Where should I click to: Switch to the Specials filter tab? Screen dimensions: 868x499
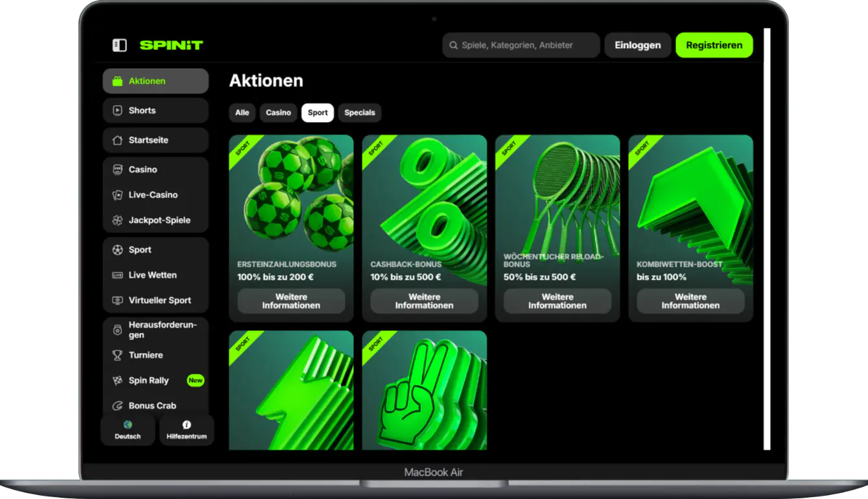click(x=360, y=112)
